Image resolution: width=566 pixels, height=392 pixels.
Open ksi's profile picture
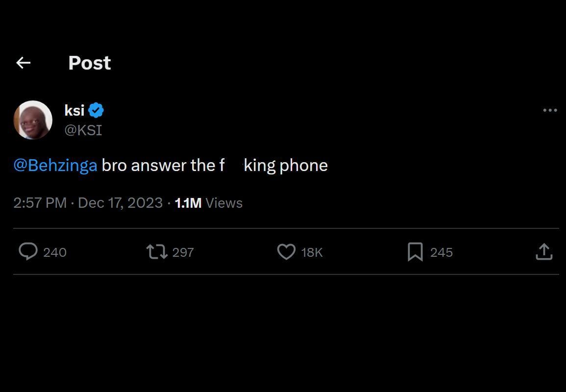33,120
